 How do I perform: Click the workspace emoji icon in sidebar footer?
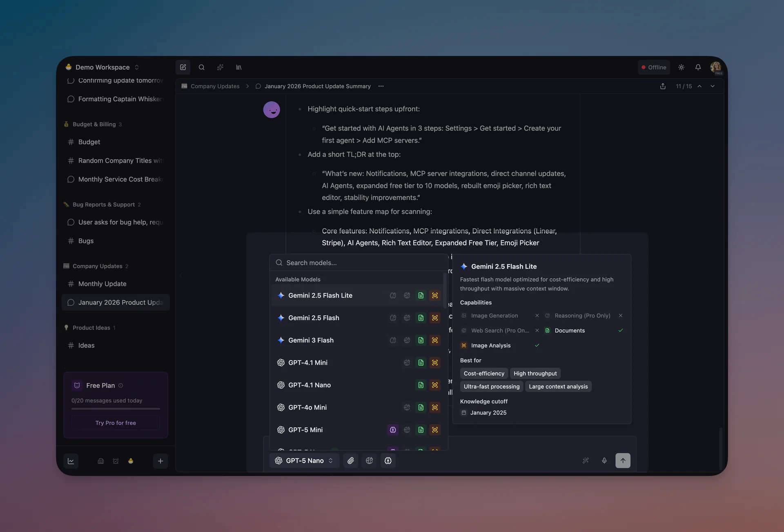pos(131,461)
